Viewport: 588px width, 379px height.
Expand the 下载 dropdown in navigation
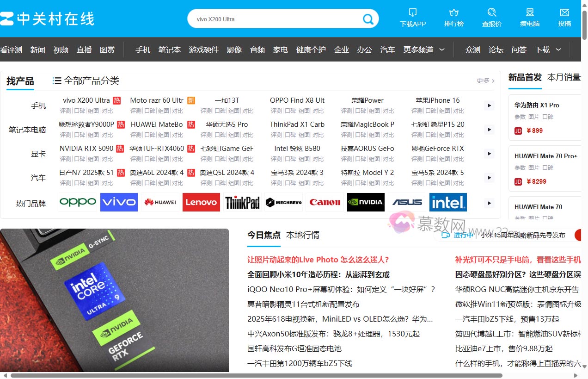(x=558, y=50)
